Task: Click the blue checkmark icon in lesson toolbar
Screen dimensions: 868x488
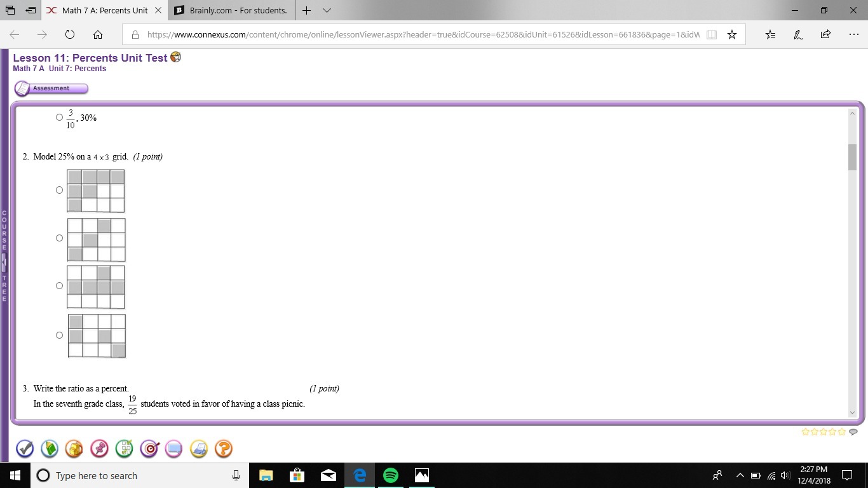Action: point(25,449)
